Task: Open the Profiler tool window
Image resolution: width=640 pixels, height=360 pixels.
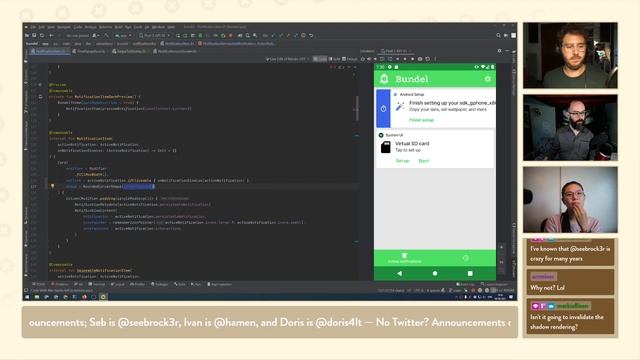Action: 138,284
